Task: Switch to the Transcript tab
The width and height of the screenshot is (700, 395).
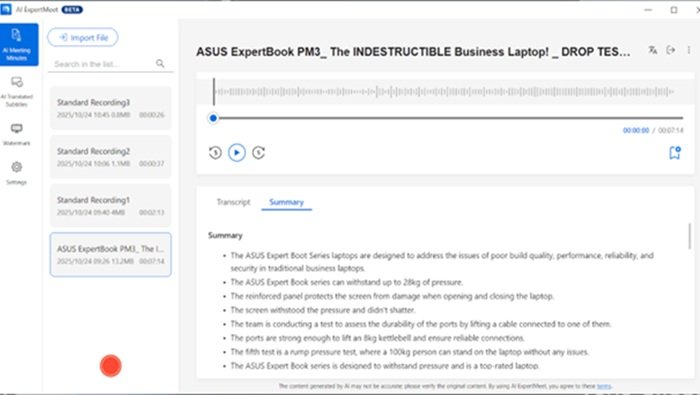Action: (233, 202)
